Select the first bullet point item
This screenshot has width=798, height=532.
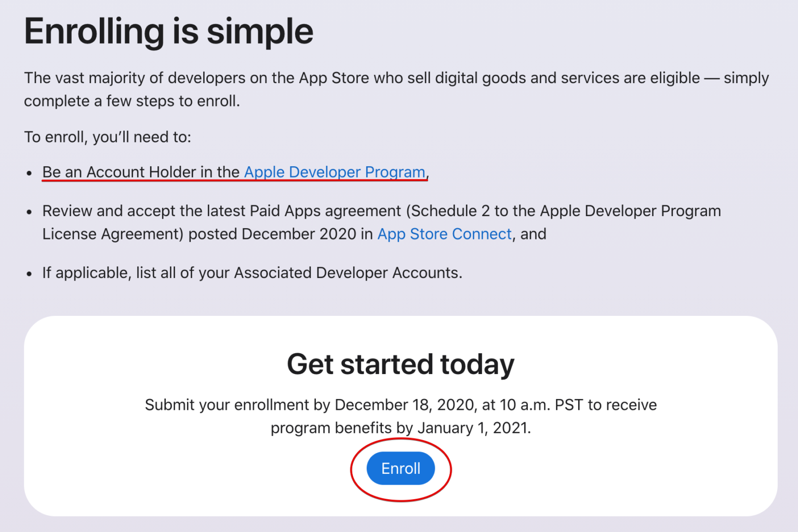tap(234, 172)
